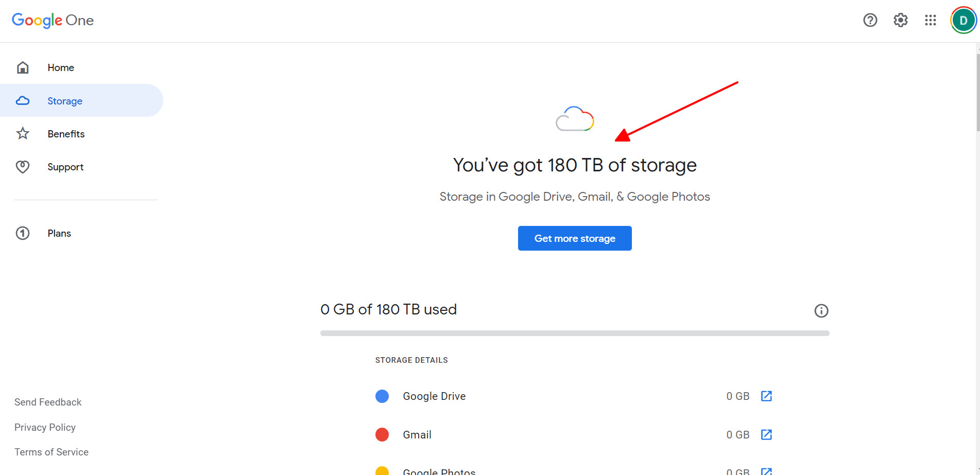Select Storage in the sidebar
The height and width of the screenshot is (475, 980).
tap(81, 100)
